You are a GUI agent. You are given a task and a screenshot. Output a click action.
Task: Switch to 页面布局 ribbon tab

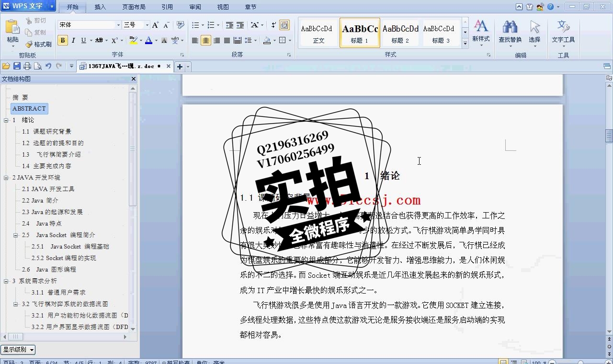pos(134,7)
